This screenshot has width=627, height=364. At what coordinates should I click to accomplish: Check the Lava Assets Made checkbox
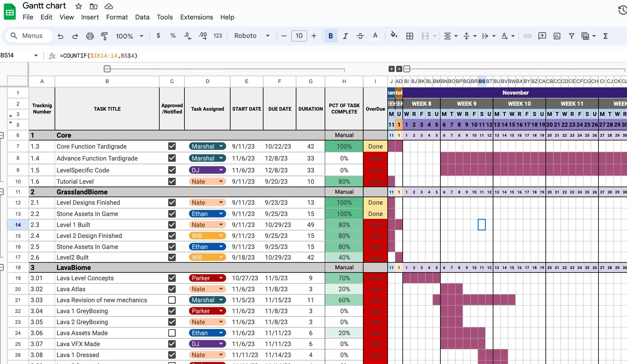(172, 333)
